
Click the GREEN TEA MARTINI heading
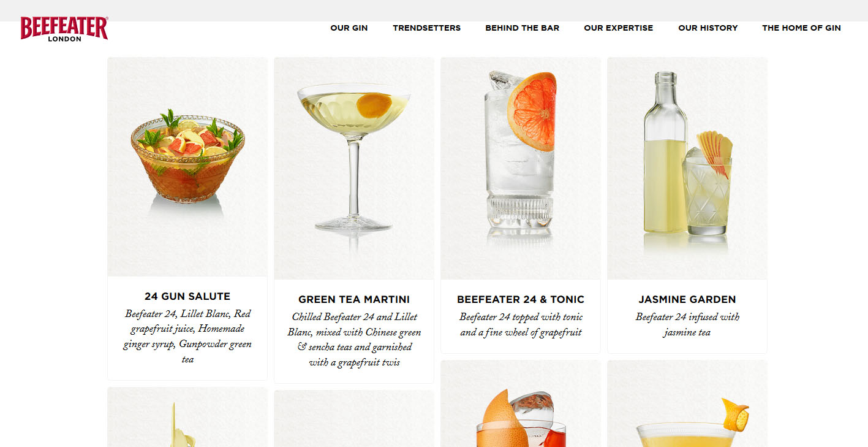tap(354, 300)
